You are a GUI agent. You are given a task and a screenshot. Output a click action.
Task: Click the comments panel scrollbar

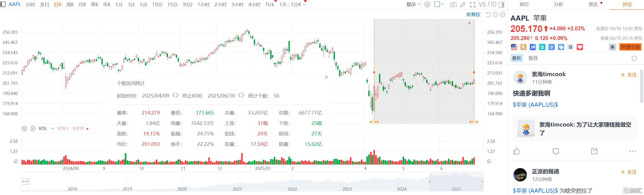(x=642, y=87)
